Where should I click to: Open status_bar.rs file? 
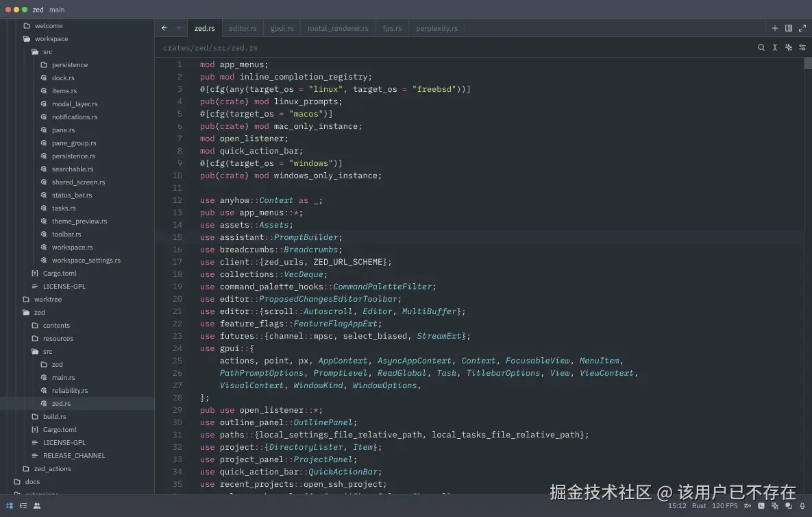click(x=77, y=195)
